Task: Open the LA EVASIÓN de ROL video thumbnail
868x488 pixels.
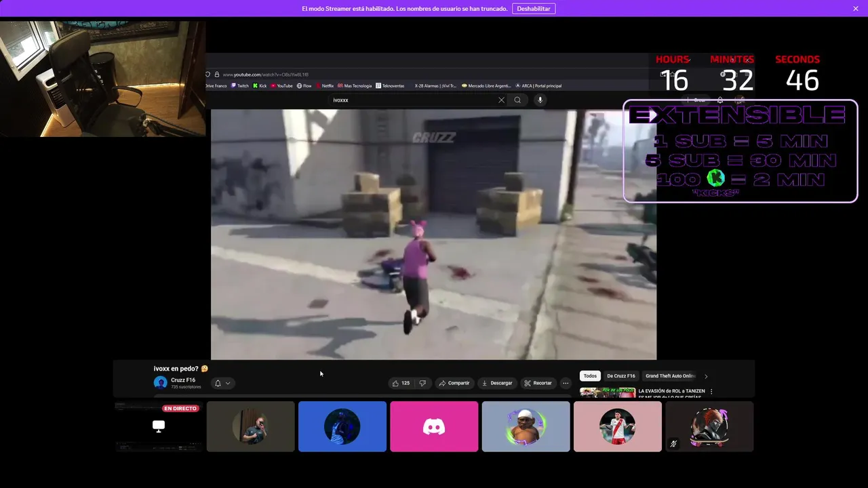Action: pyautogui.click(x=608, y=392)
